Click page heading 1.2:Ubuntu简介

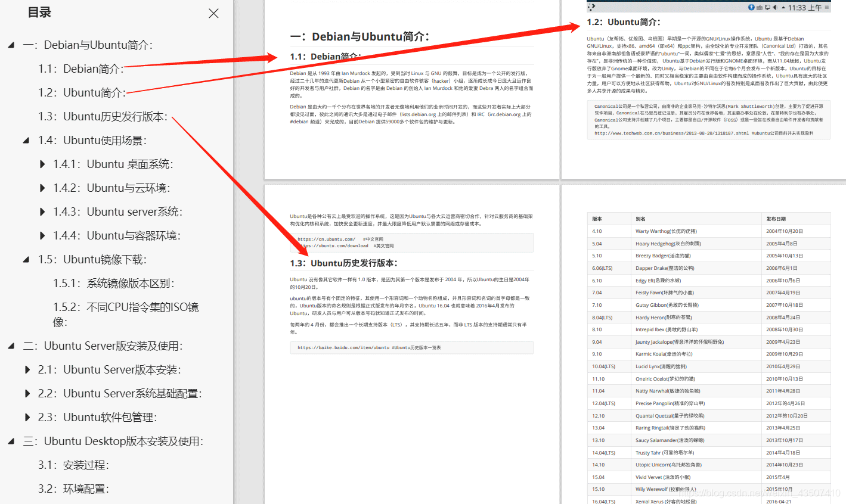point(624,22)
